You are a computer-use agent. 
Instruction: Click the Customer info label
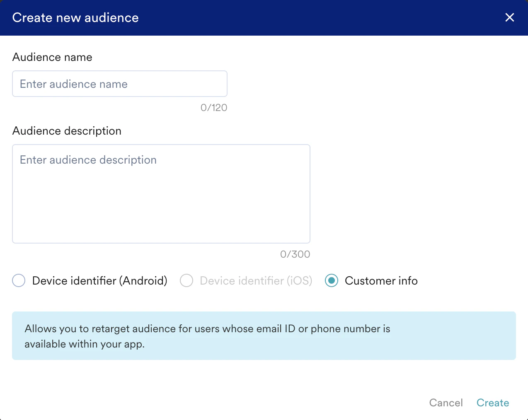tap(381, 280)
